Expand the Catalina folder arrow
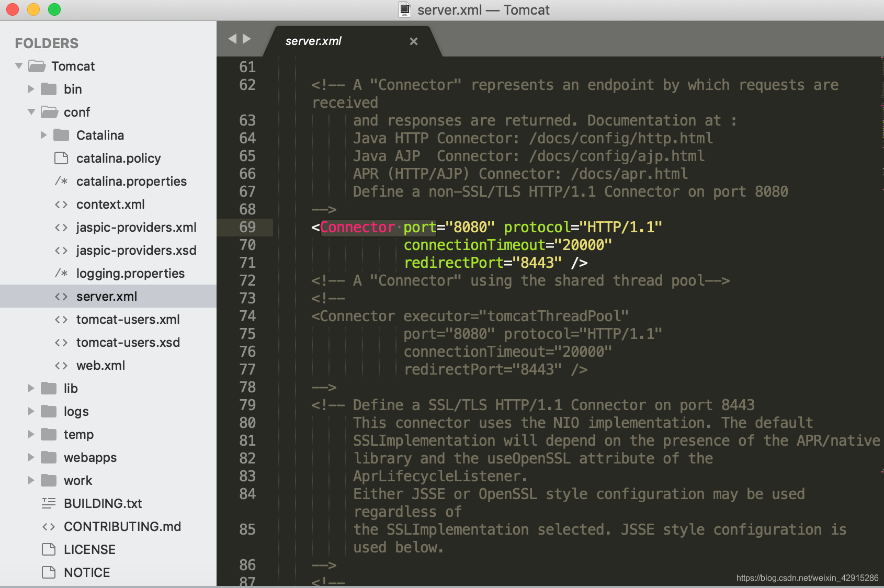Screen dimensions: 884x588 (x=43, y=135)
